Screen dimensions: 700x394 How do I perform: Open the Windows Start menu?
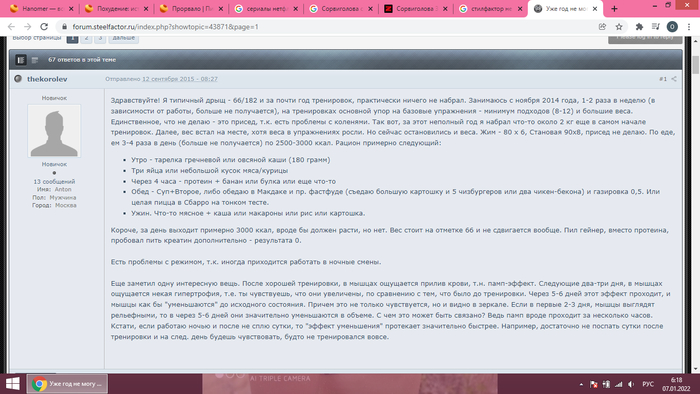[x=12, y=384]
